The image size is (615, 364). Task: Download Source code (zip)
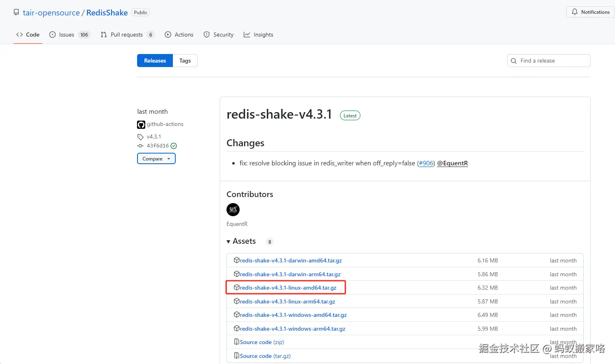262,342
